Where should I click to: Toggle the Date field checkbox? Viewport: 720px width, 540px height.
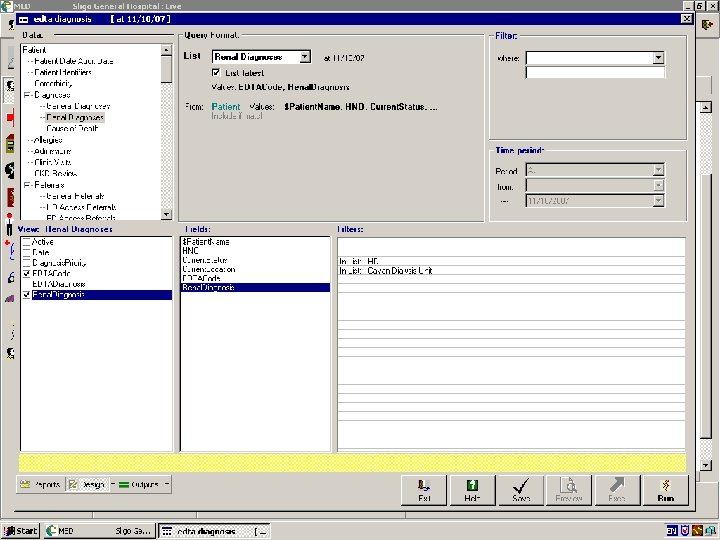click(x=27, y=253)
